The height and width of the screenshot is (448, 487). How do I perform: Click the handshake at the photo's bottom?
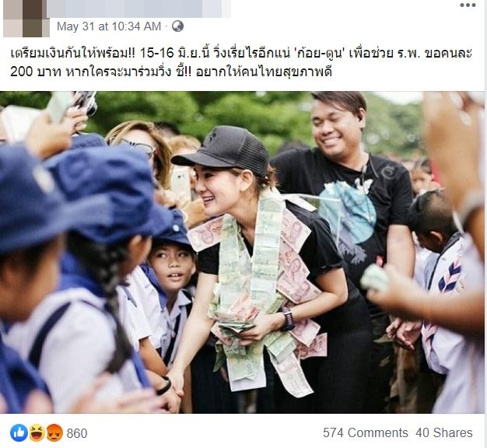(x=174, y=388)
